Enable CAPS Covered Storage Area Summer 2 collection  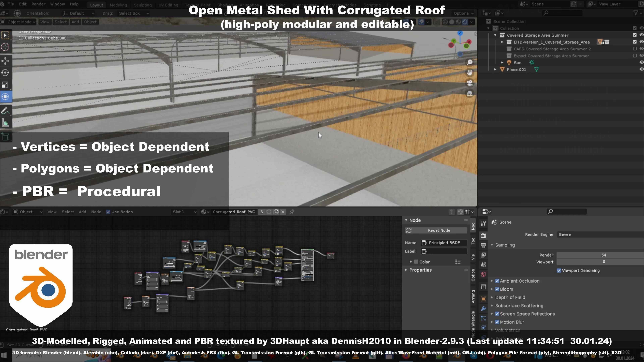[634, 49]
